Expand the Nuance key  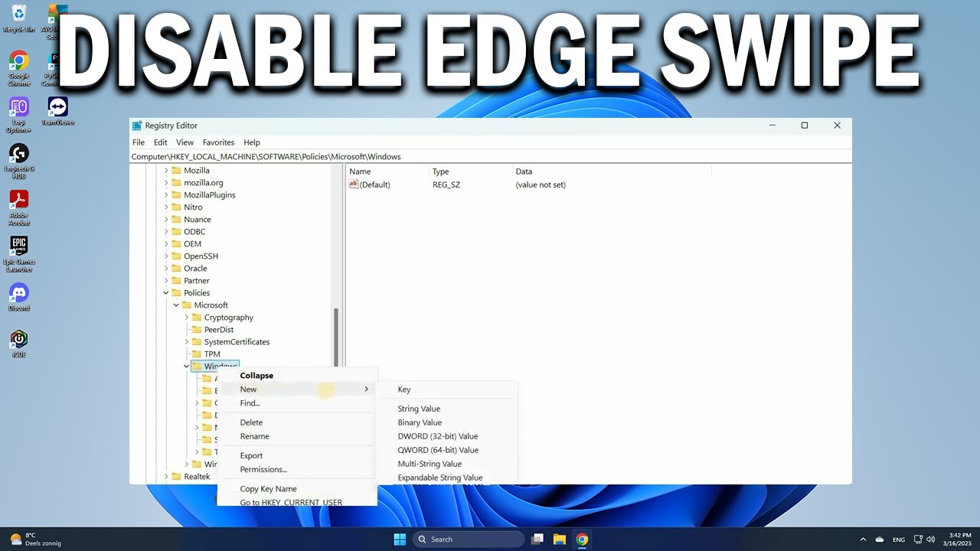(x=166, y=220)
